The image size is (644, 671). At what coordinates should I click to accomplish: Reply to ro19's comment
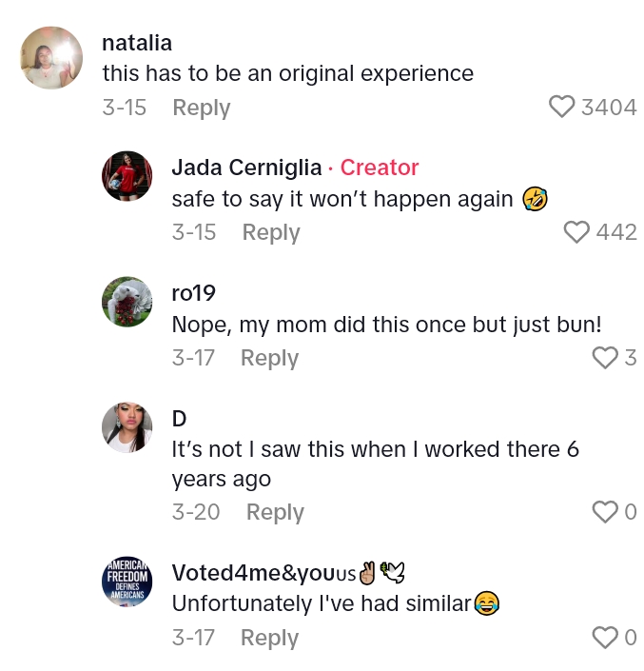pos(269,358)
